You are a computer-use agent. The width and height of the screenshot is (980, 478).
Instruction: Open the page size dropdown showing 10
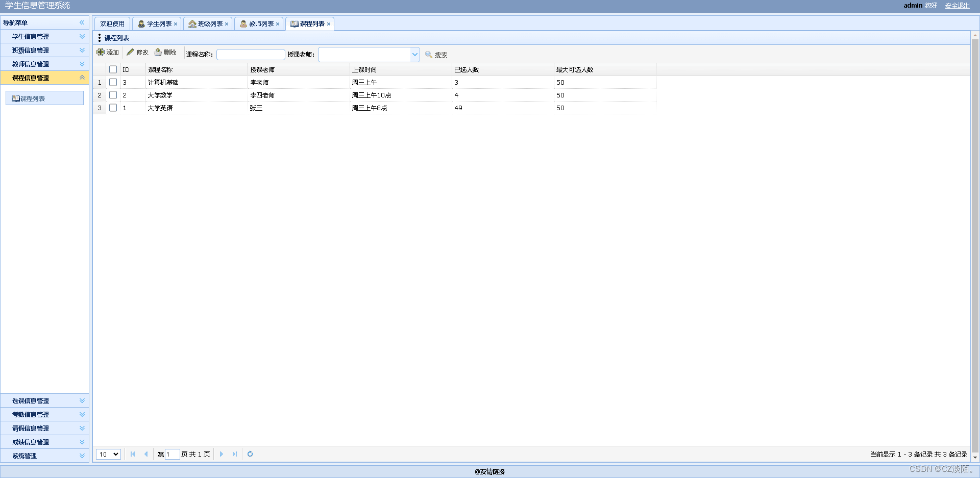coord(108,454)
